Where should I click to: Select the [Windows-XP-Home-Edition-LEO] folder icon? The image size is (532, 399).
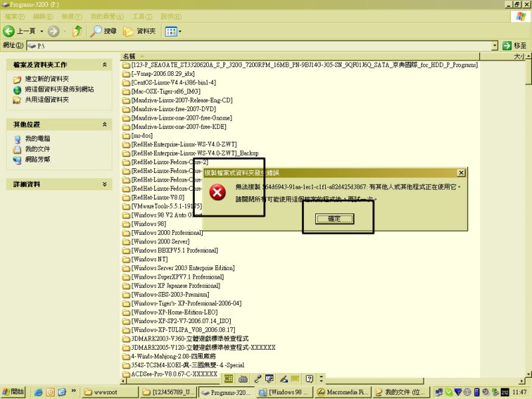[126, 312]
